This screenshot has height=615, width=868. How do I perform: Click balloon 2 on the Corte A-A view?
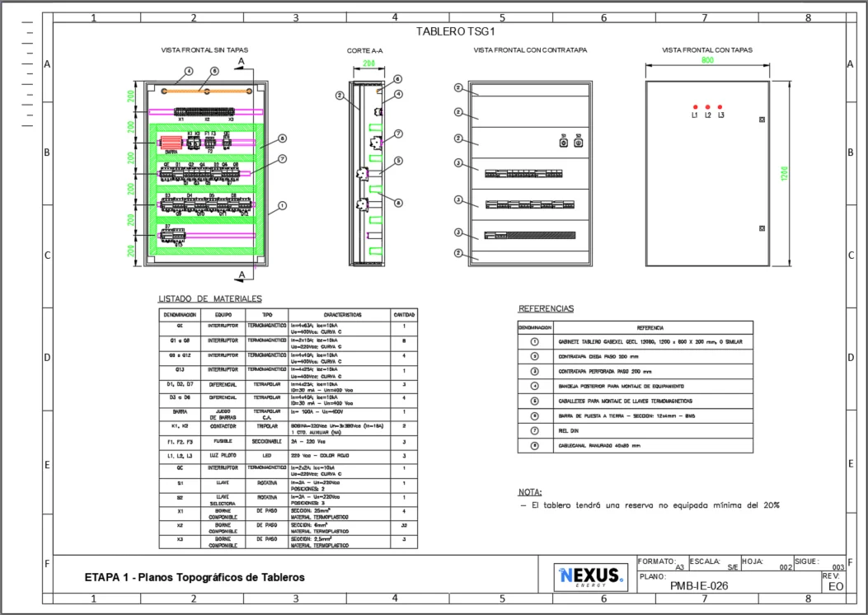(339, 95)
